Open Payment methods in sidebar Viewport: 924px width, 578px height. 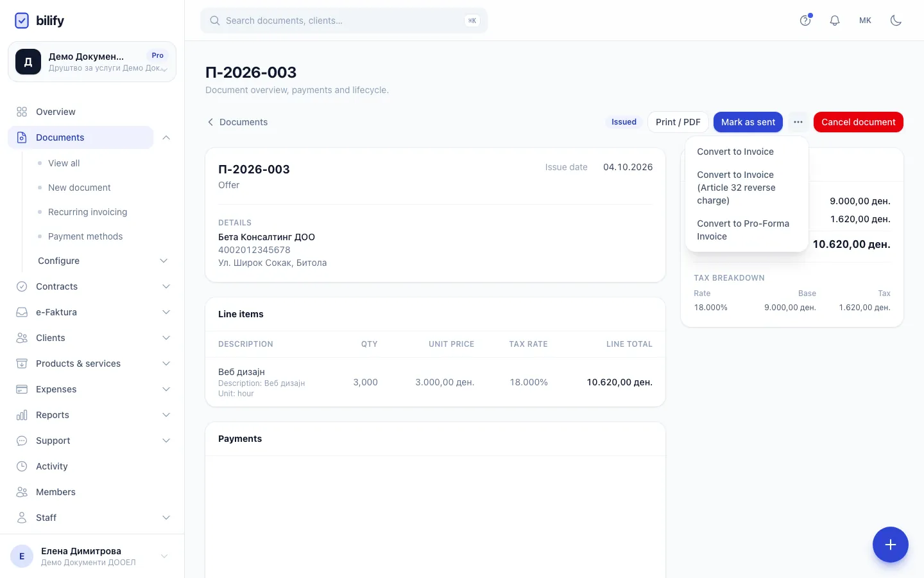85,236
